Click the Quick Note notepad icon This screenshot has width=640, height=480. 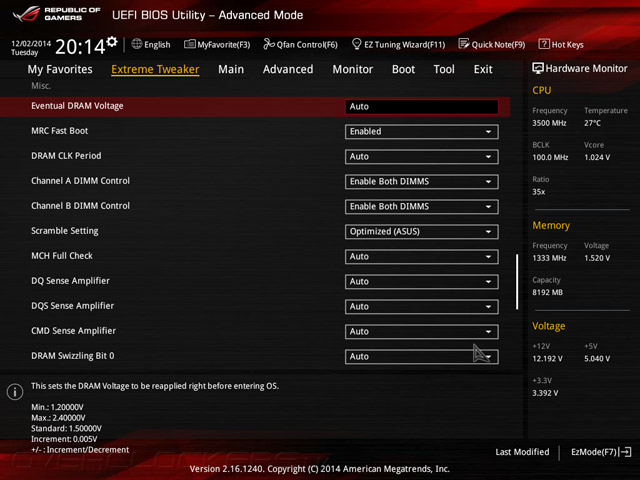pos(464,44)
